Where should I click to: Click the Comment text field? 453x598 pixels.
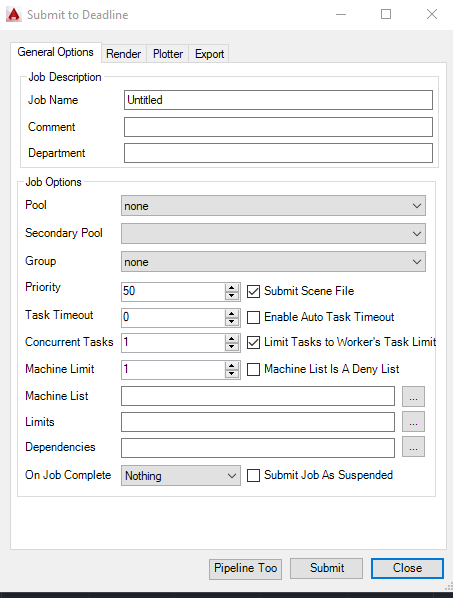[x=278, y=127]
